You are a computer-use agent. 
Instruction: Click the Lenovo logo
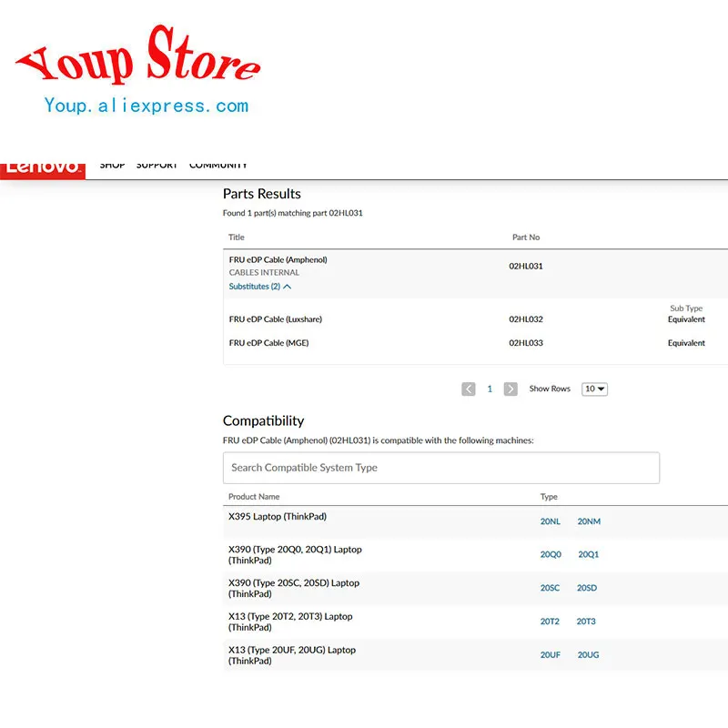click(42, 170)
